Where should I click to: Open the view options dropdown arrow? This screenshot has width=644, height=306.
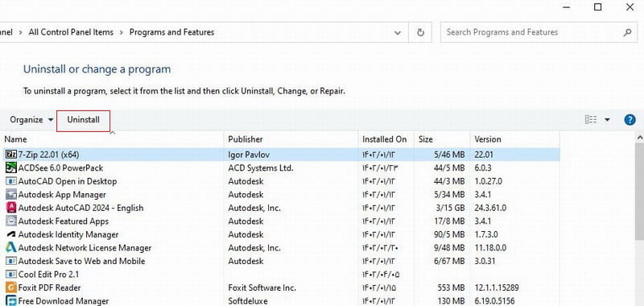pos(607,119)
